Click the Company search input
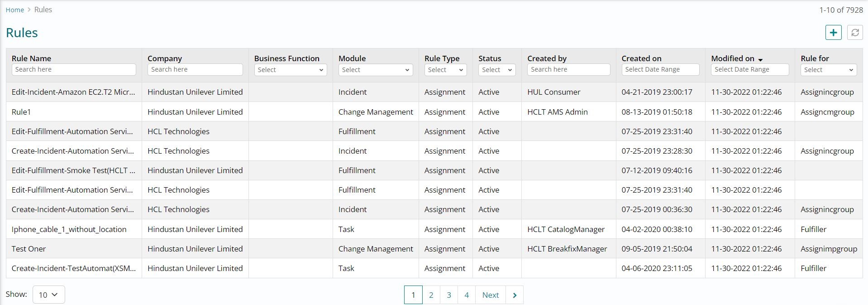Image resolution: width=868 pixels, height=305 pixels. (195, 69)
